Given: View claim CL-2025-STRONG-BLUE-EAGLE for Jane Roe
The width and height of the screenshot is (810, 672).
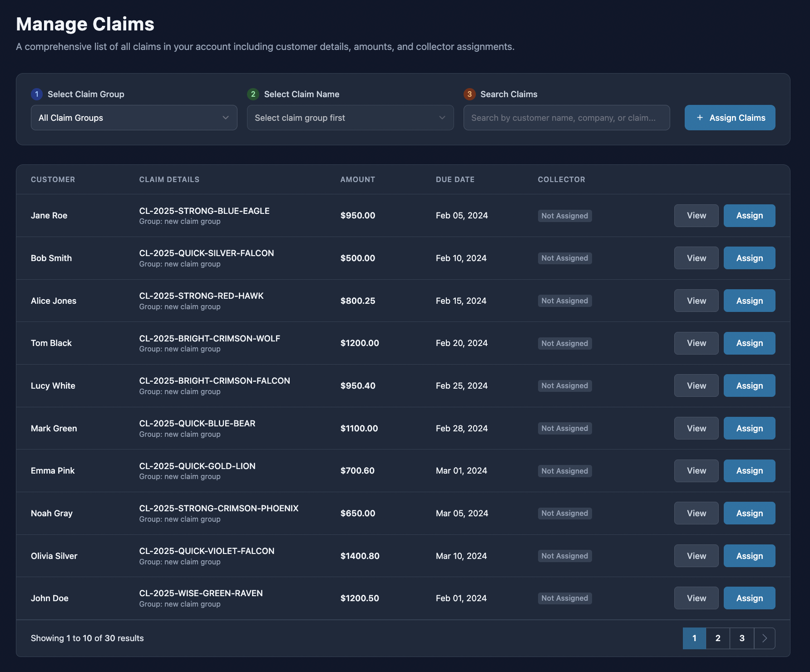Looking at the screenshot, I should [x=696, y=215].
